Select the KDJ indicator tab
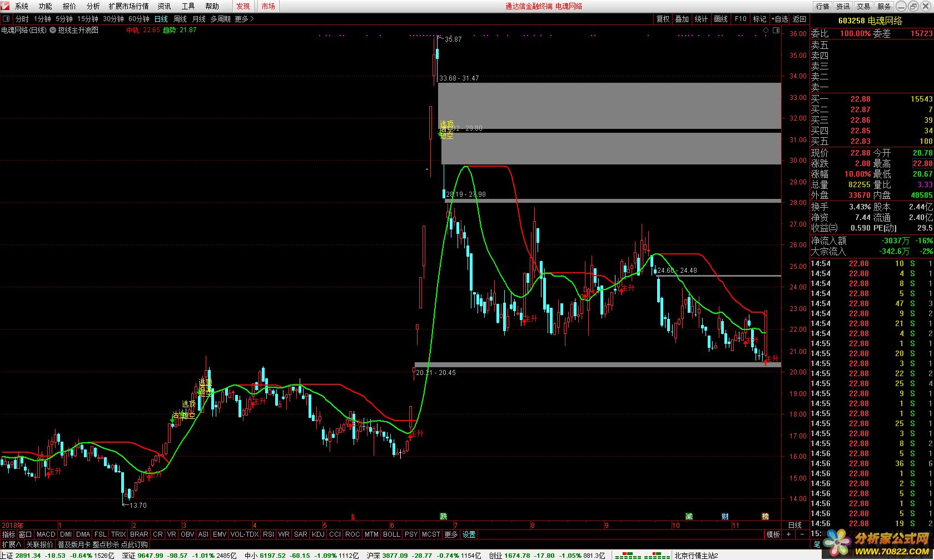This screenshot has height=560, width=934. point(318,534)
